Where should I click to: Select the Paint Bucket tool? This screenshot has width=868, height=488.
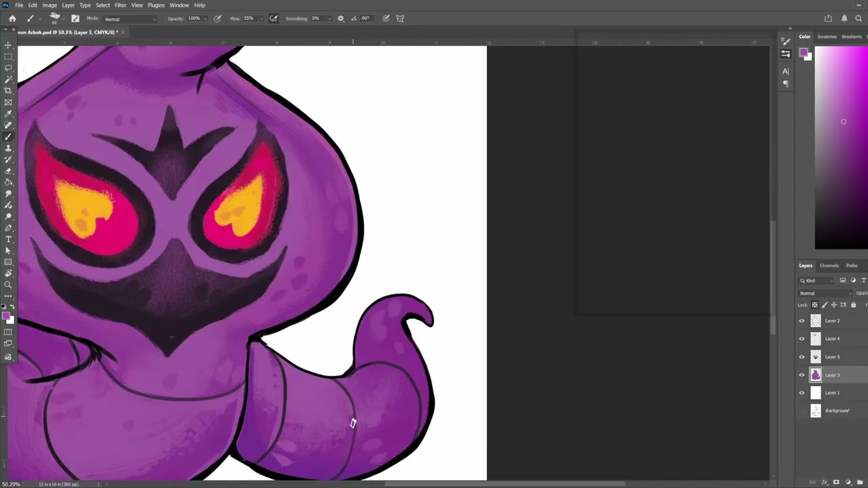pos(8,182)
